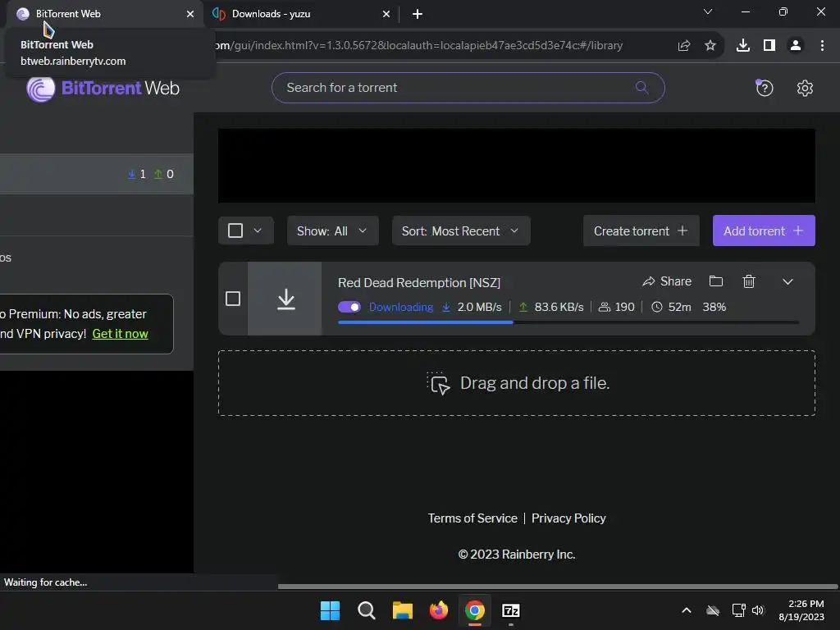Close the BitTorrent Web tab

tap(190, 14)
